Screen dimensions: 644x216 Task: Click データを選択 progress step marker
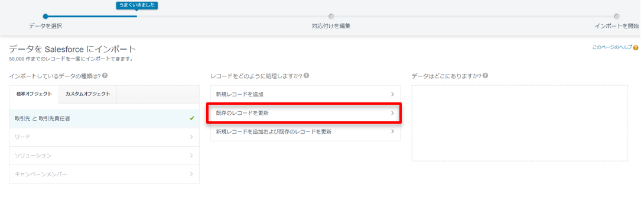45,17
